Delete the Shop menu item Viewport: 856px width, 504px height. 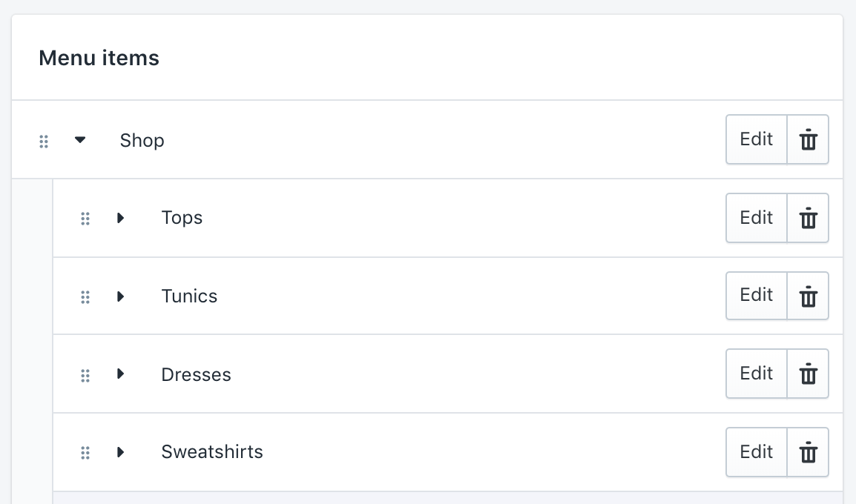coord(808,139)
